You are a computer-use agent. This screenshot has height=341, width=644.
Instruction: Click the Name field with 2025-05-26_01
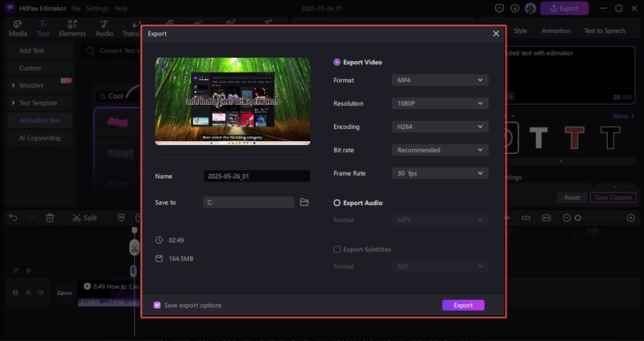[x=257, y=176]
